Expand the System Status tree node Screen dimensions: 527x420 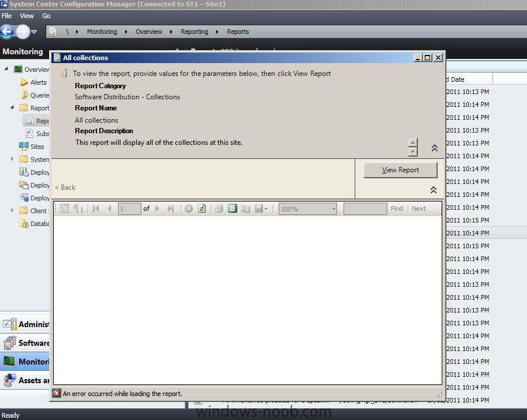point(12,159)
